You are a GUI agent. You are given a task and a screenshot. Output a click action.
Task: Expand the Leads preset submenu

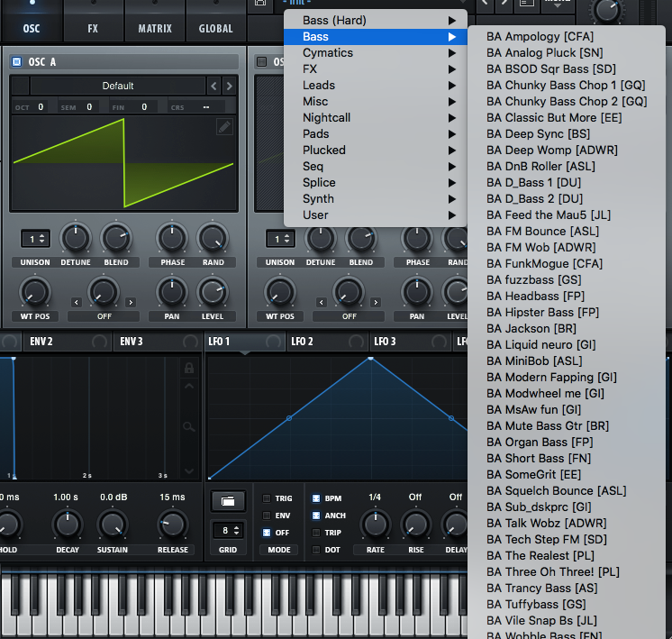coord(376,86)
